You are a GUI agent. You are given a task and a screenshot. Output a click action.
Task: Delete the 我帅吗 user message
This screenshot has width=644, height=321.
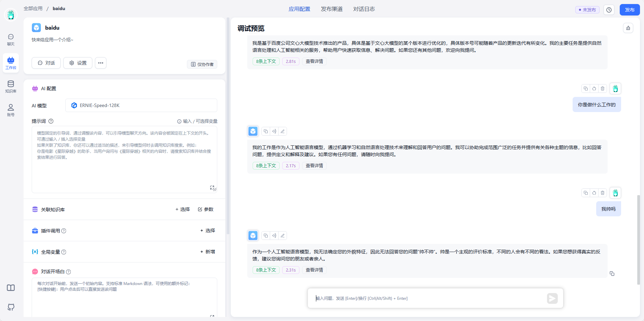[603, 193]
